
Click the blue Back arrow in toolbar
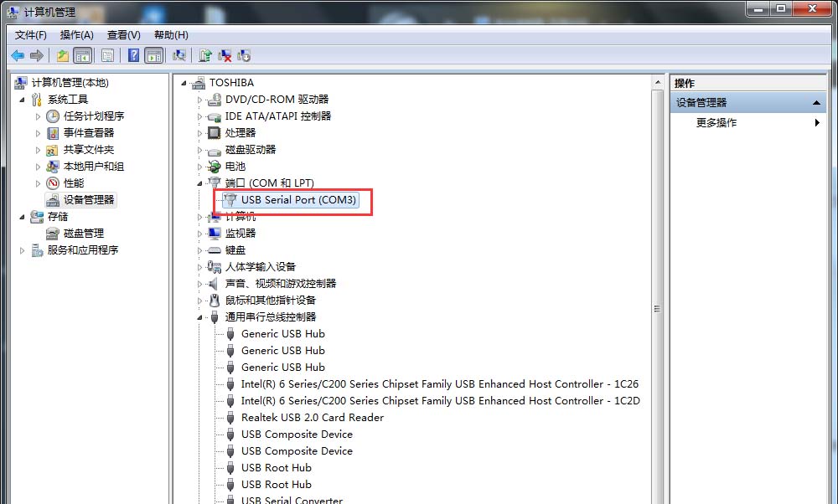(18, 55)
